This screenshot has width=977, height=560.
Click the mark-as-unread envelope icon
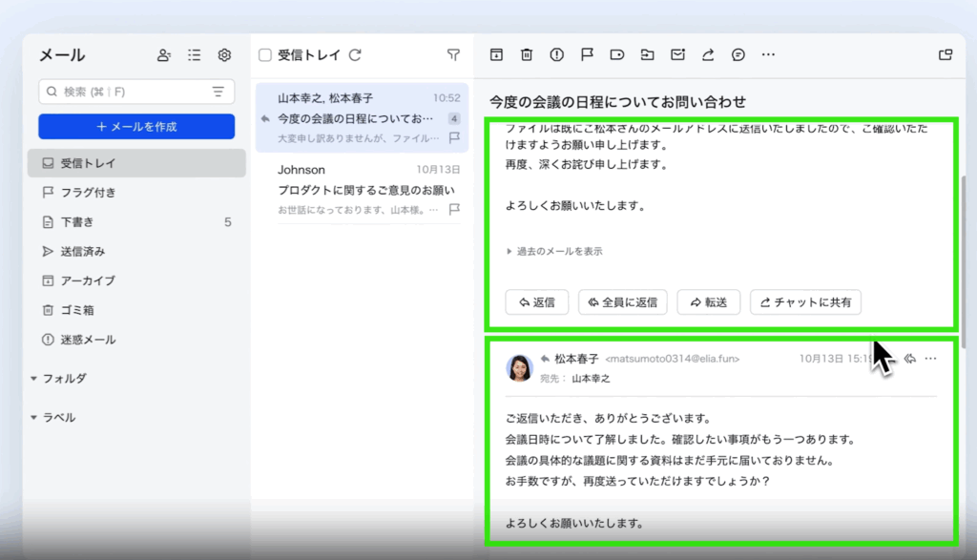(677, 55)
